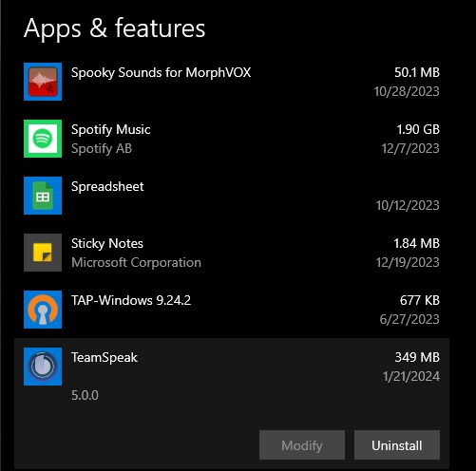
Task: Click the TeamSpeak app name
Action: [105, 358]
